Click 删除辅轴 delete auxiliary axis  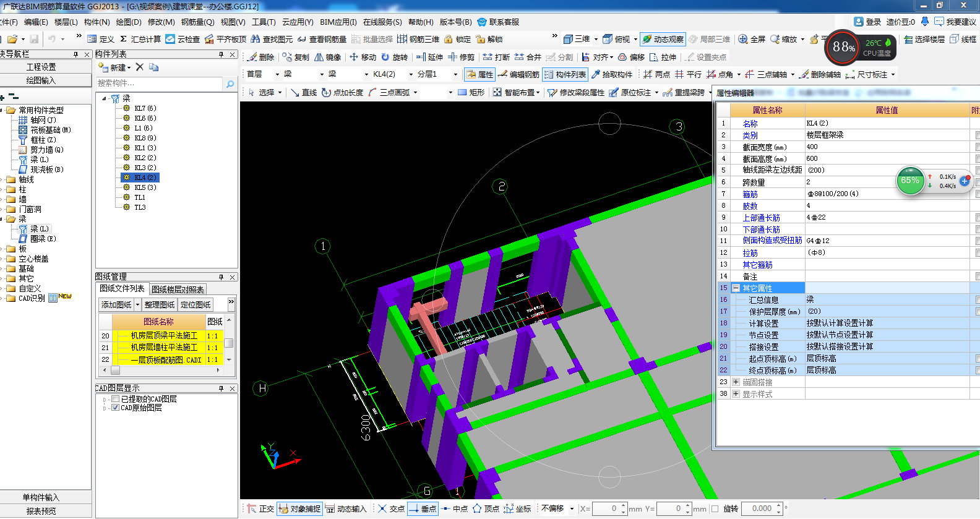pos(820,74)
